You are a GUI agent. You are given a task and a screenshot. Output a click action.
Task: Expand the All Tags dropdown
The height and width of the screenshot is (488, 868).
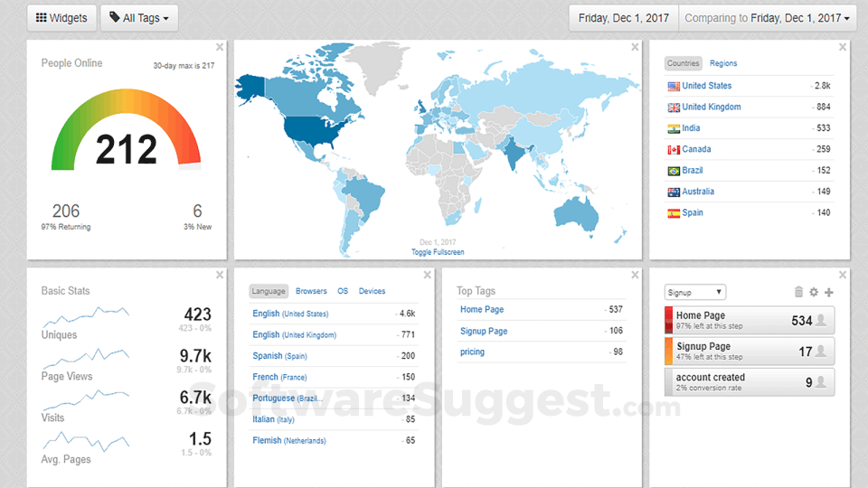coord(139,18)
